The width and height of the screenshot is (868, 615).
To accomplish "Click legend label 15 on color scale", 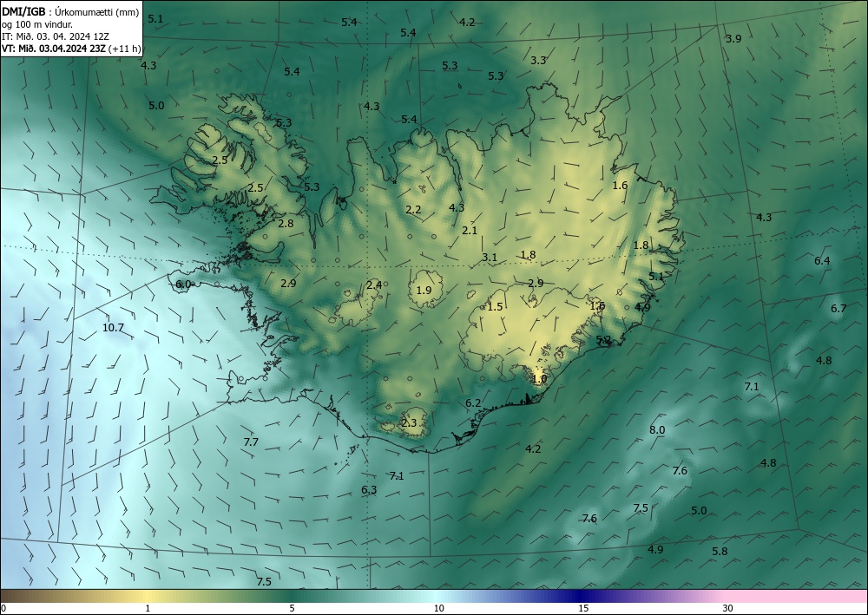I will 583,609.
